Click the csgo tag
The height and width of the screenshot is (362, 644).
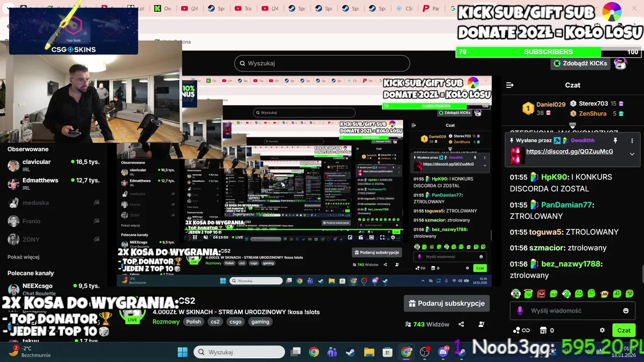[x=235, y=322]
